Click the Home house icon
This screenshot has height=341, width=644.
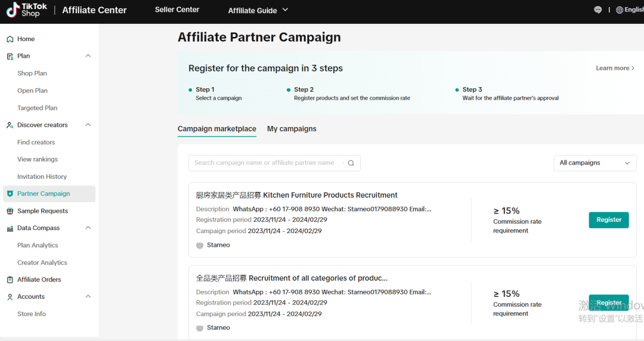point(10,39)
